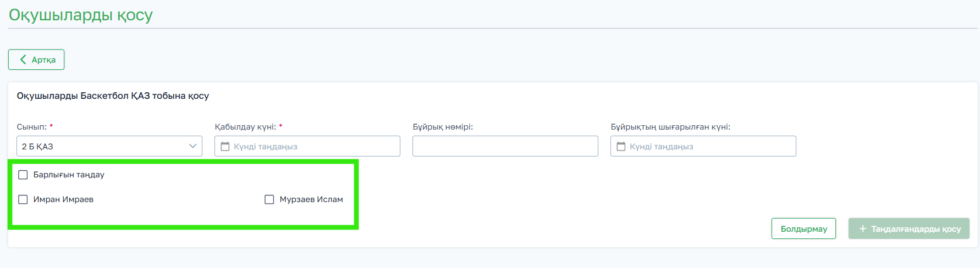The image size is (980, 268).
Task: Tick the Барлығын таңдау checkbox
Action: pyautogui.click(x=23, y=175)
